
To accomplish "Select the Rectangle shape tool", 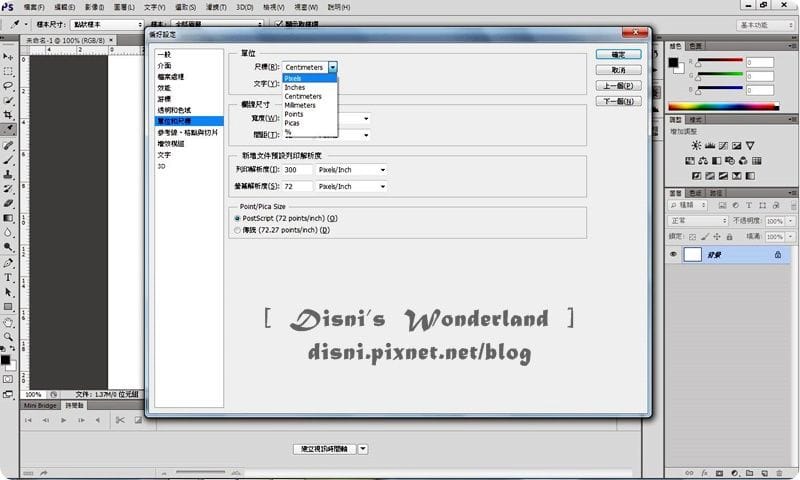I will click(x=8, y=307).
